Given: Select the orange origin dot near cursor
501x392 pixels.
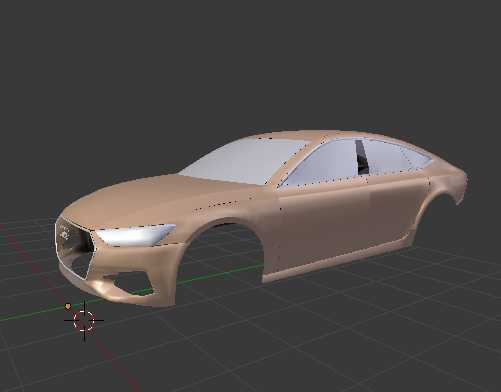Looking at the screenshot, I should (x=68, y=306).
